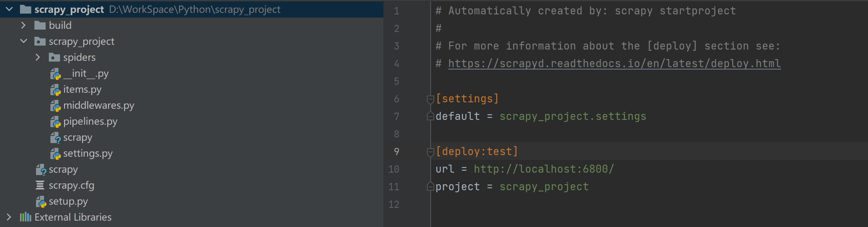Click the scrapy.cfg config file icon

pyautogui.click(x=40, y=185)
